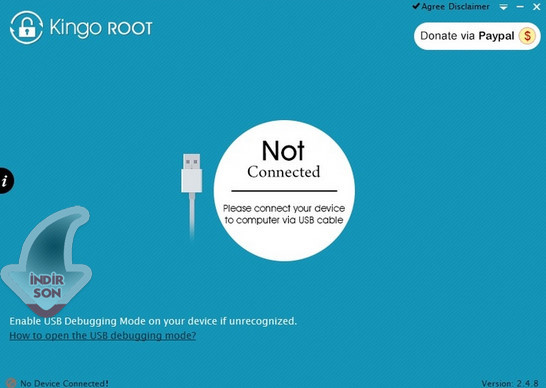Toggle the Agree Disclaimer checkmark
This screenshot has width=546, height=388.
415,6
